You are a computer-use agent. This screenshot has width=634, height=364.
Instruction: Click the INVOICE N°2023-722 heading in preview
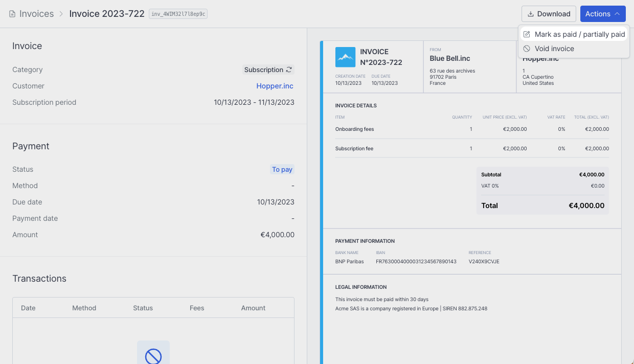pyautogui.click(x=381, y=57)
